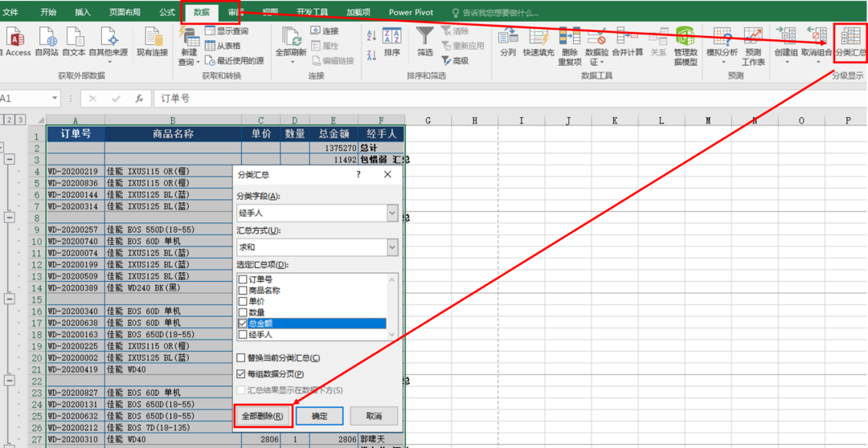Open the 新建查询 dropdown button
Viewport: 868px width, 448px height.
[x=190, y=47]
